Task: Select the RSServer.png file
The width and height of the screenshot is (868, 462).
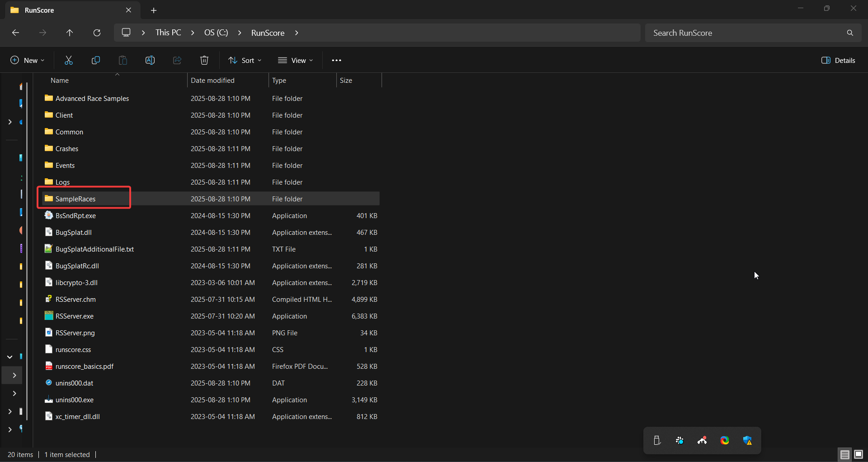Action: click(70, 333)
